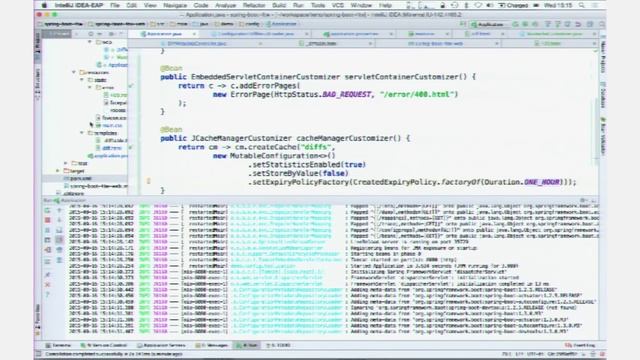Click Project panel settings gear icon
This screenshot has width=640, height=360.
[x=111, y=34]
